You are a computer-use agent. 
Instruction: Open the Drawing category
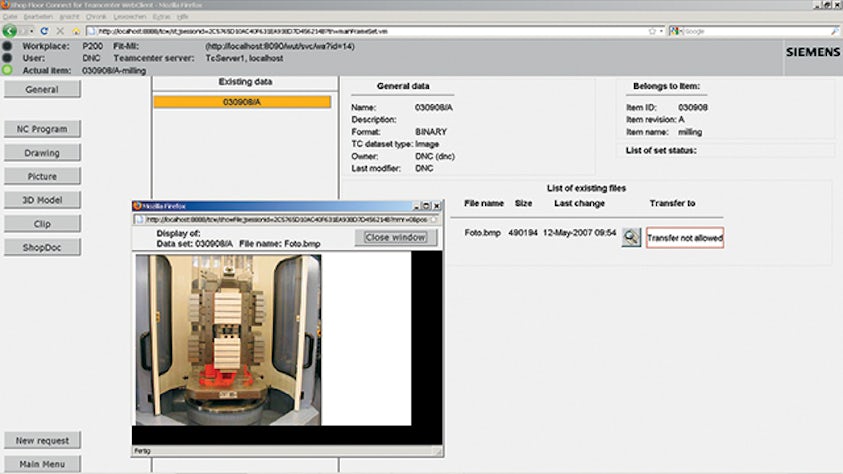click(x=42, y=153)
